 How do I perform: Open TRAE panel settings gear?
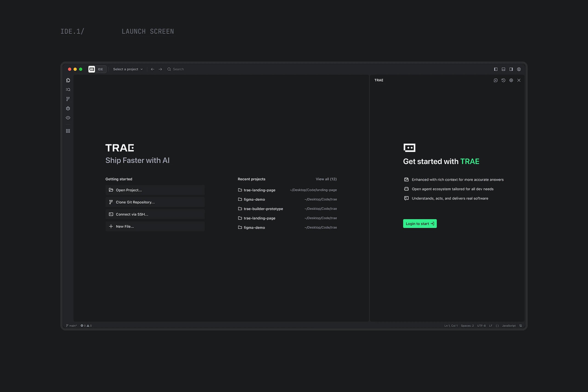pyautogui.click(x=511, y=80)
